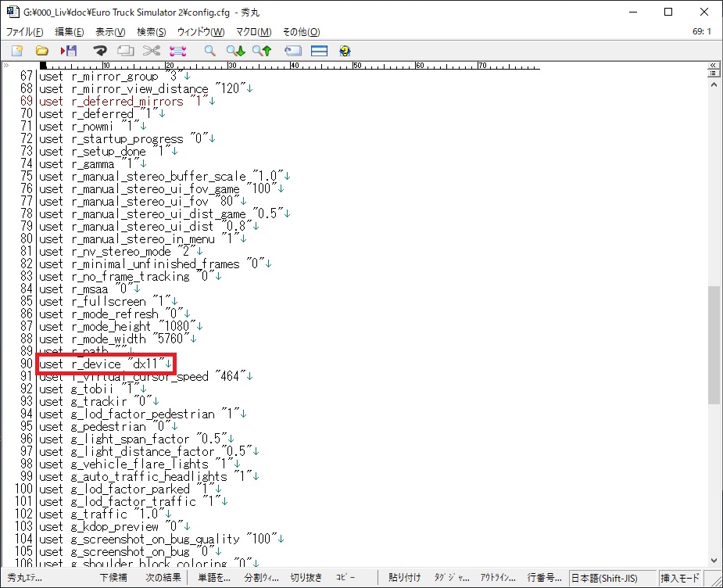The image size is (723, 588).
Task: Click the cursor position readout 69: 1
Action: click(x=702, y=31)
